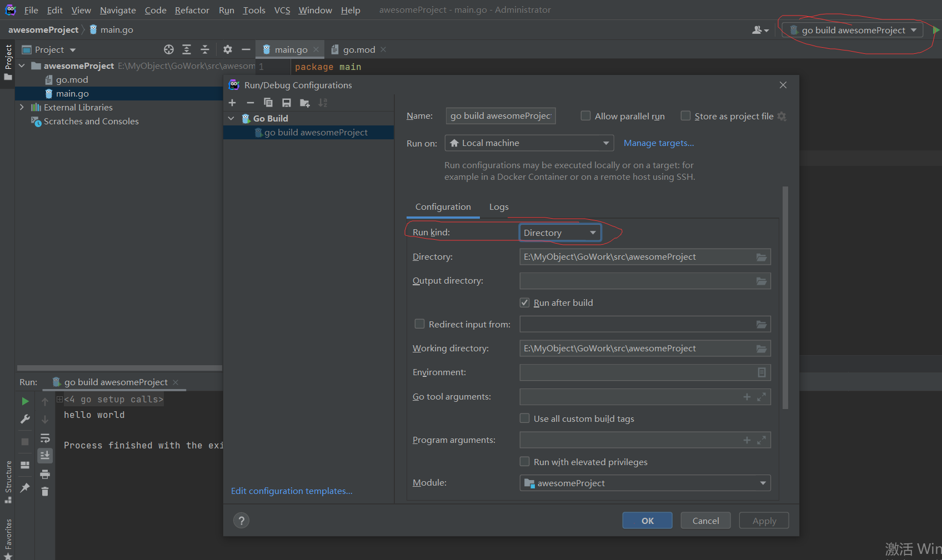This screenshot has height=560, width=942.
Task: Browse for the Output directory folder
Action: coord(761,281)
